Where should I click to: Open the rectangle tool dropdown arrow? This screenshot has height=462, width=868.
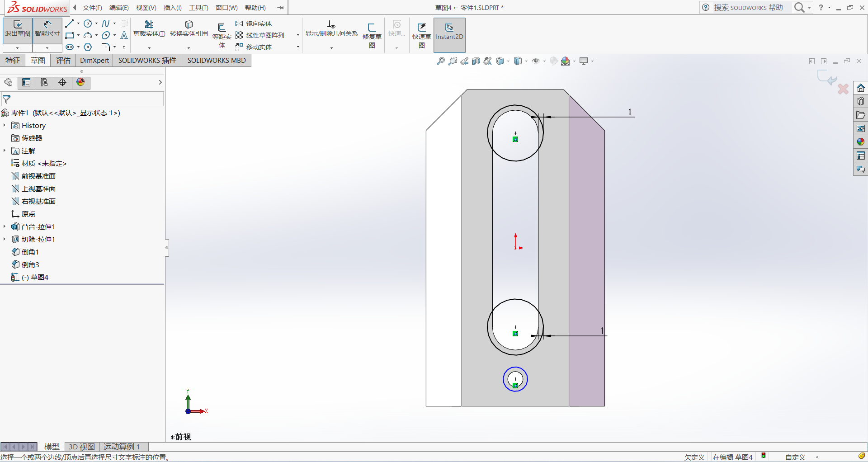click(78, 35)
